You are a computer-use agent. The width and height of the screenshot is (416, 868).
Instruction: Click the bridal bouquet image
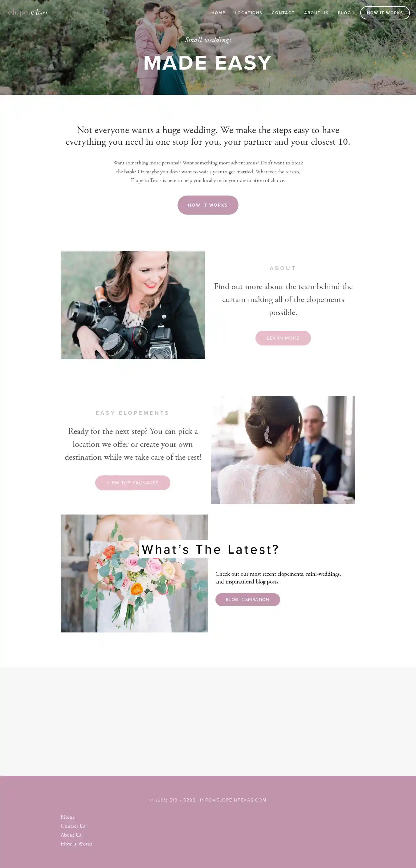[134, 573]
